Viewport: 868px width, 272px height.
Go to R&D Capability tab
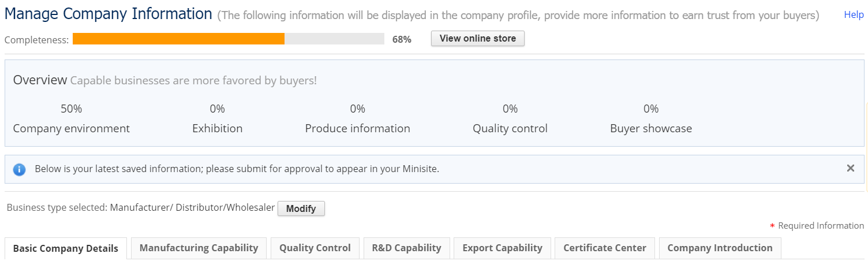point(406,248)
